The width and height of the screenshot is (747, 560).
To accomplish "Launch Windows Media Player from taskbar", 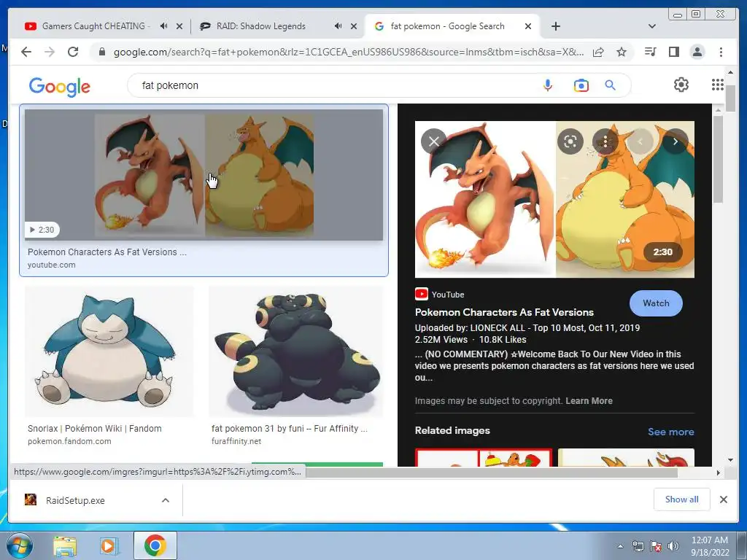I will 109,545.
